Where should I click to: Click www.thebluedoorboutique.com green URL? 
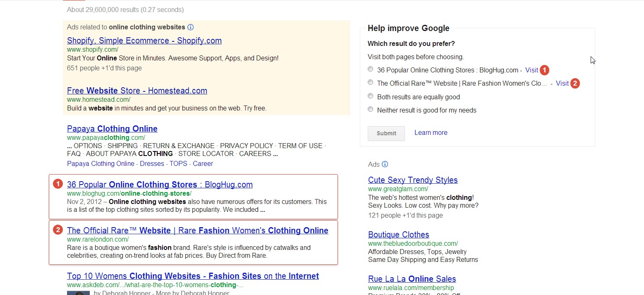pyautogui.click(x=413, y=243)
